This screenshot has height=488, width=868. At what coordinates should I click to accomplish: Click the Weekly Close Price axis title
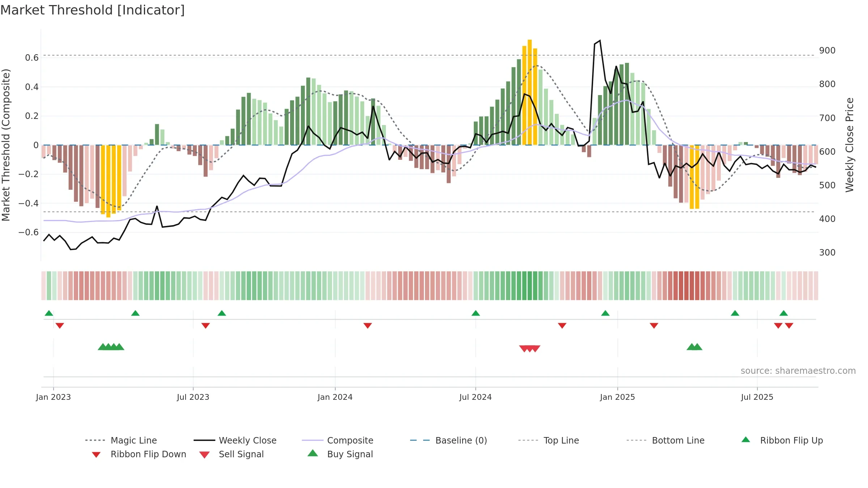point(850,145)
